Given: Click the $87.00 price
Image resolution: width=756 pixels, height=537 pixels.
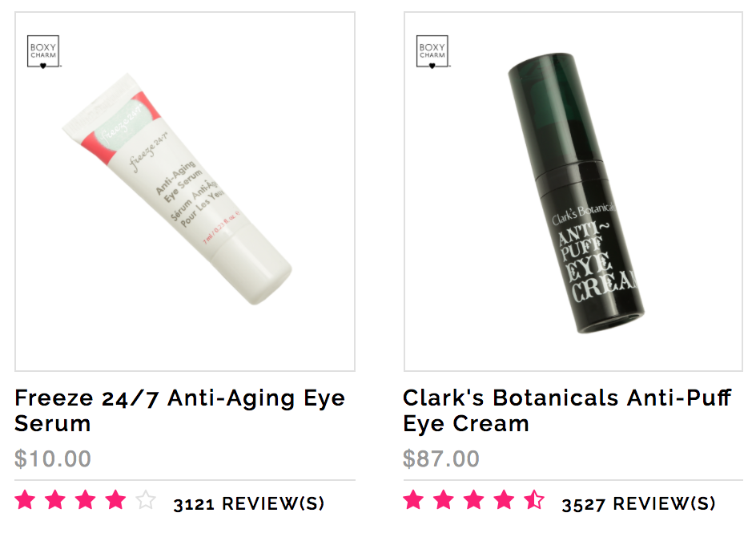Looking at the screenshot, I should pos(441,458).
